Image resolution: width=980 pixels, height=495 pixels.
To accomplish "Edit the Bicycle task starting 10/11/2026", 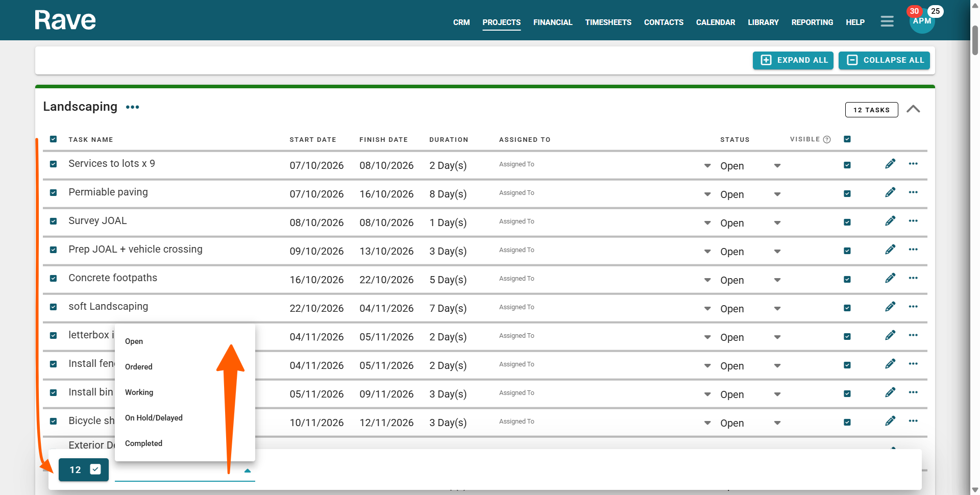I will click(x=890, y=421).
